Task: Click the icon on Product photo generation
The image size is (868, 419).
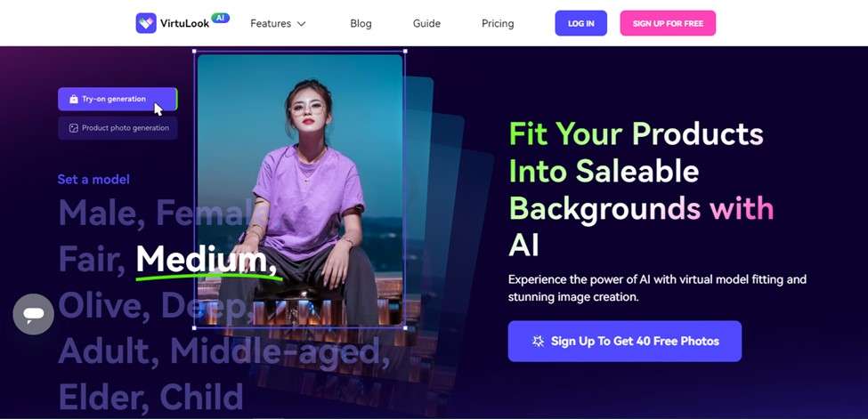Action: 74,128
